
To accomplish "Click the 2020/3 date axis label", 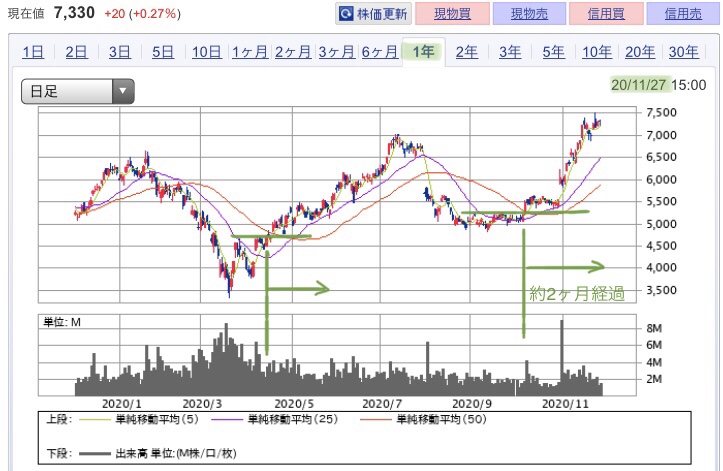I will [x=202, y=404].
